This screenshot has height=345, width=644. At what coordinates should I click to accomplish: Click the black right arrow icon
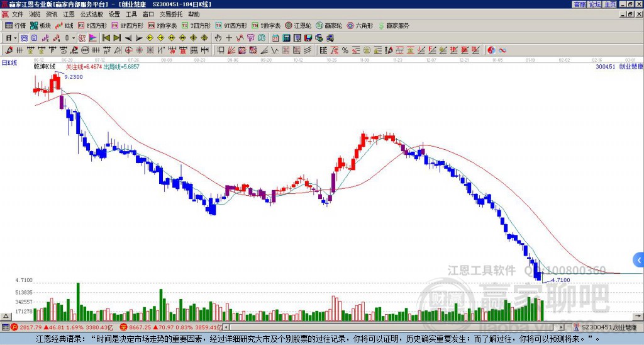pos(139,38)
